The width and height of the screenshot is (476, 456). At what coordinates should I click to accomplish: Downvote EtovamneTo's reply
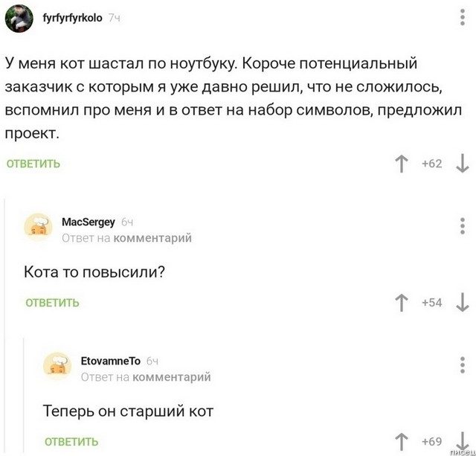[461, 441]
